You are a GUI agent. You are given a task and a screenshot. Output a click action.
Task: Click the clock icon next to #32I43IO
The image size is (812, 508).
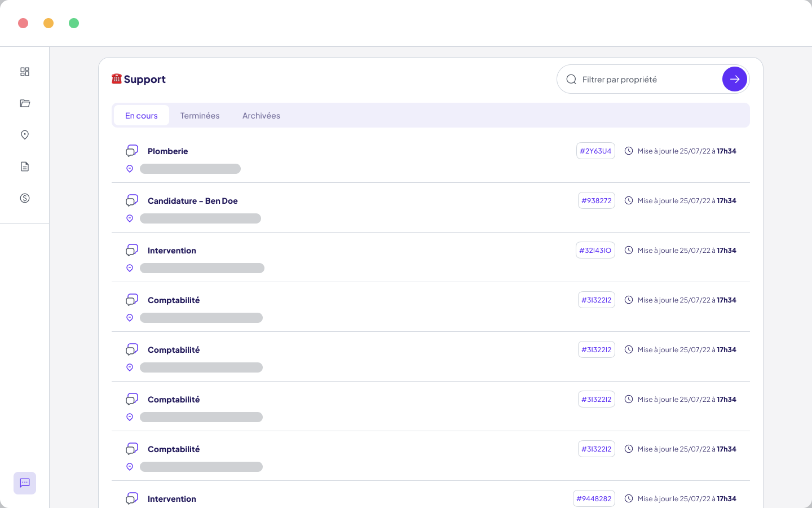pyautogui.click(x=629, y=250)
